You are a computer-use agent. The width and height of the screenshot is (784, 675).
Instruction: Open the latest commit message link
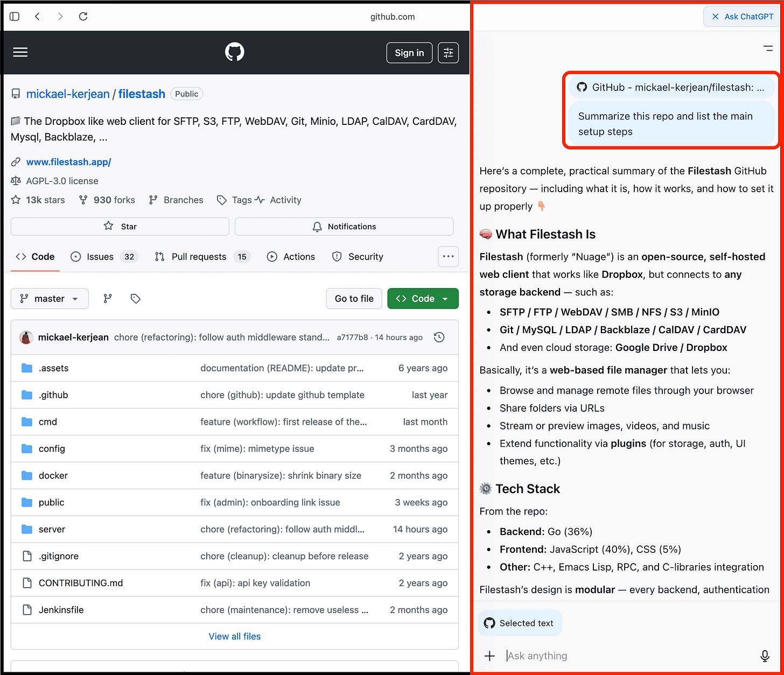tap(222, 337)
